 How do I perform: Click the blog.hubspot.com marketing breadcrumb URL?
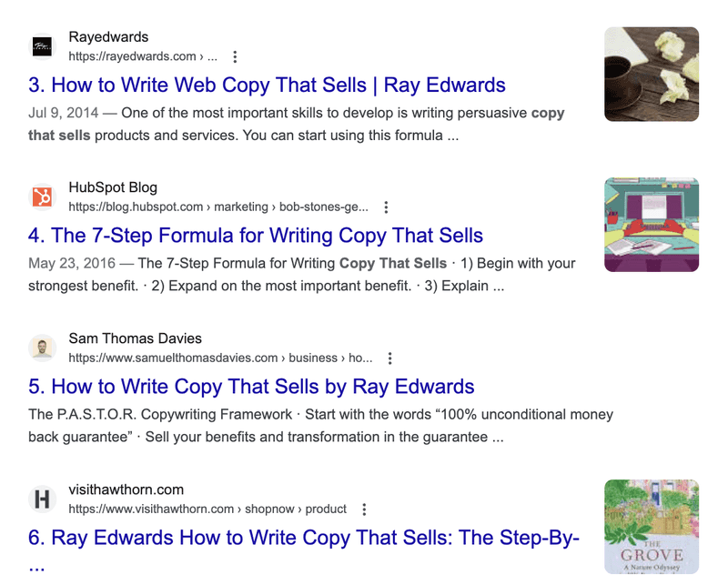coord(218,207)
